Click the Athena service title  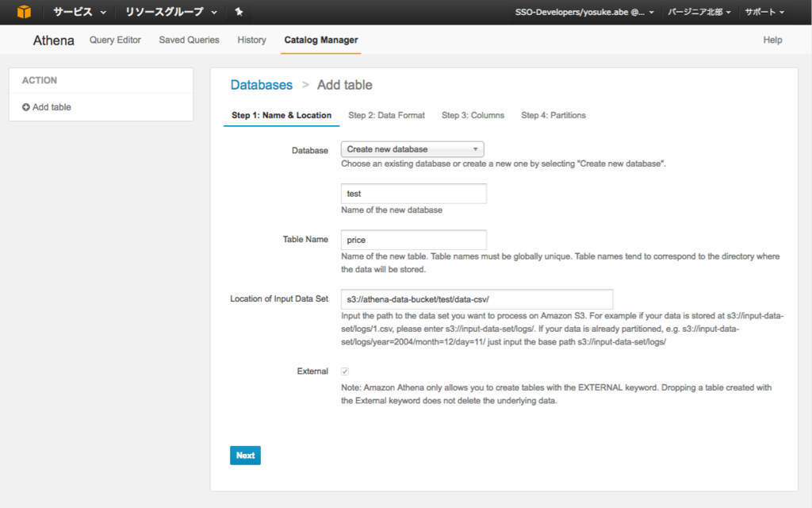pyautogui.click(x=54, y=40)
